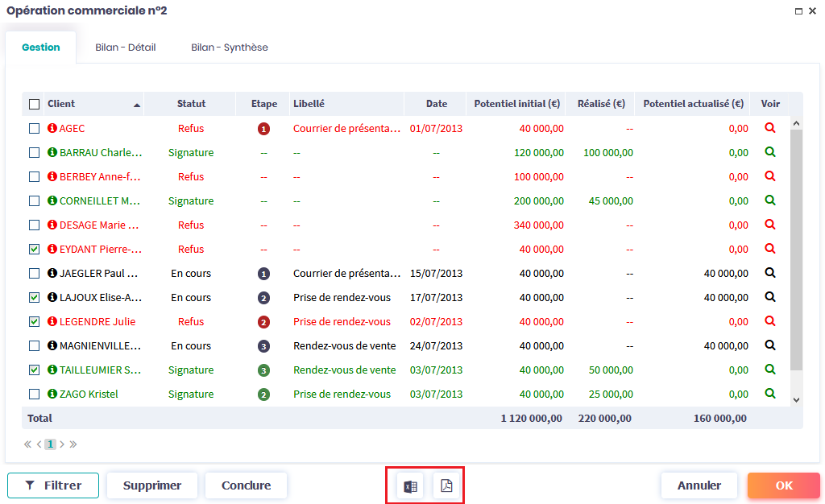This screenshot has height=504, width=825.
Task: Click info icon beside BARRAU Charles
Action: [x=52, y=153]
